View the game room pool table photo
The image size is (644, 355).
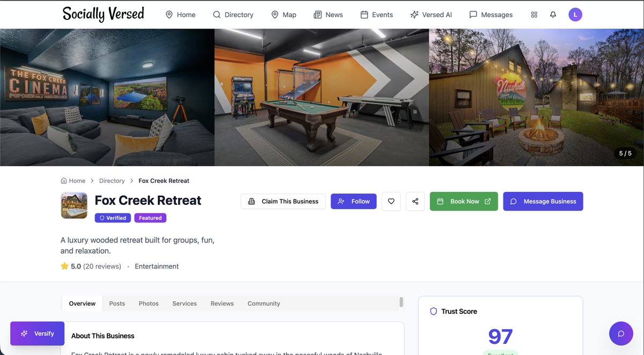321,97
